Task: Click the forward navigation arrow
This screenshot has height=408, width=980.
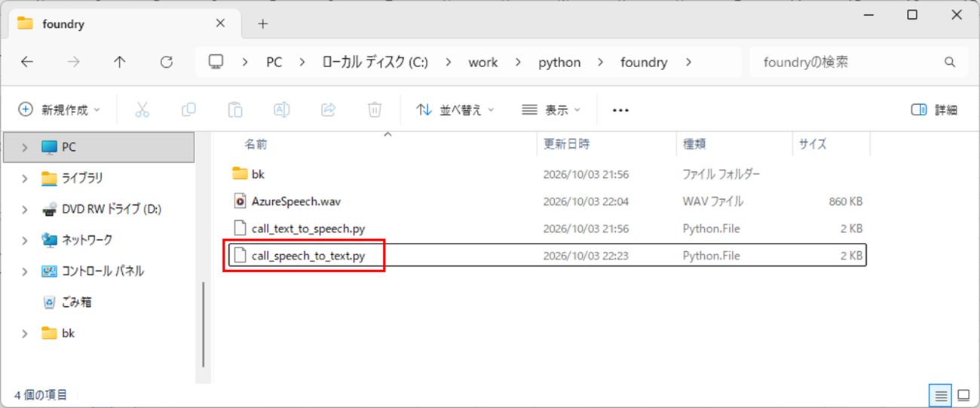Action: (x=73, y=63)
